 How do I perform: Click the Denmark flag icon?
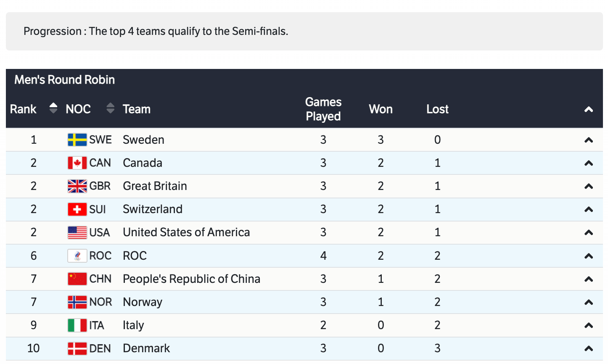pyautogui.click(x=77, y=348)
